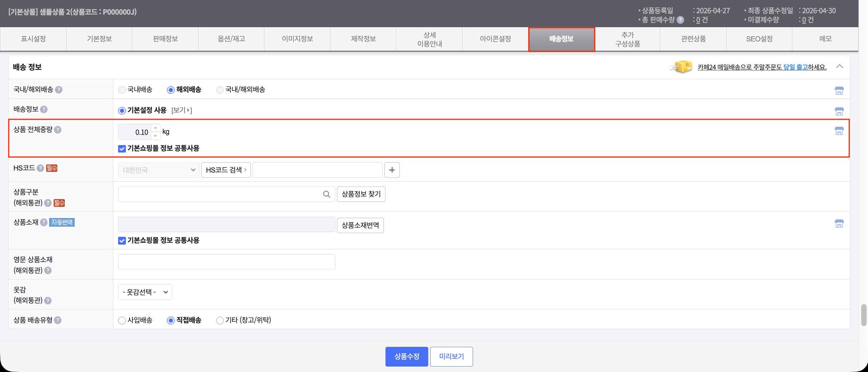The width and height of the screenshot is (868, 372).
Task: Click help icon beside 배송정보 row label
Action: point(44,109)
